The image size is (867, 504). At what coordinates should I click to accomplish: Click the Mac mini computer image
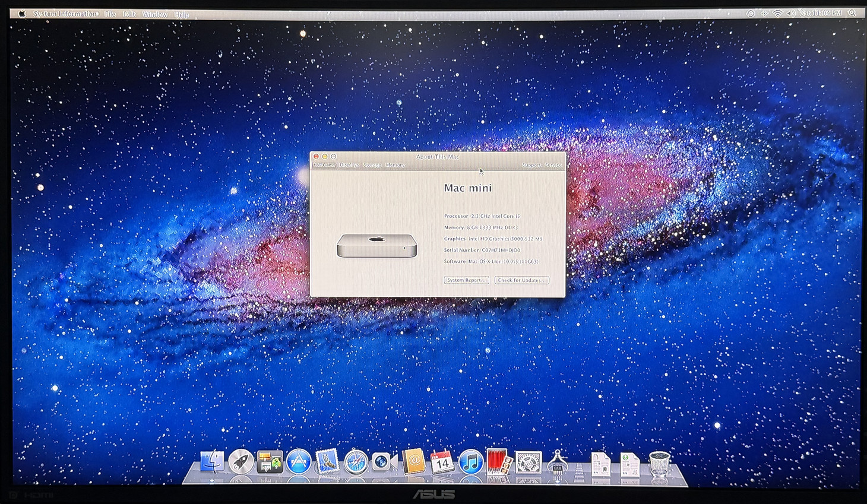pyautogui.click(x=376, y=245)
